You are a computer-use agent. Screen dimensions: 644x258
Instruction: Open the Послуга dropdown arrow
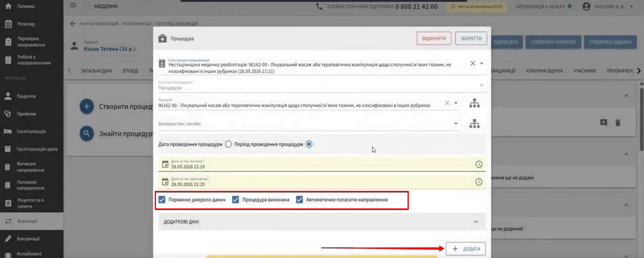pyautogui.click(x=456, y=104)
